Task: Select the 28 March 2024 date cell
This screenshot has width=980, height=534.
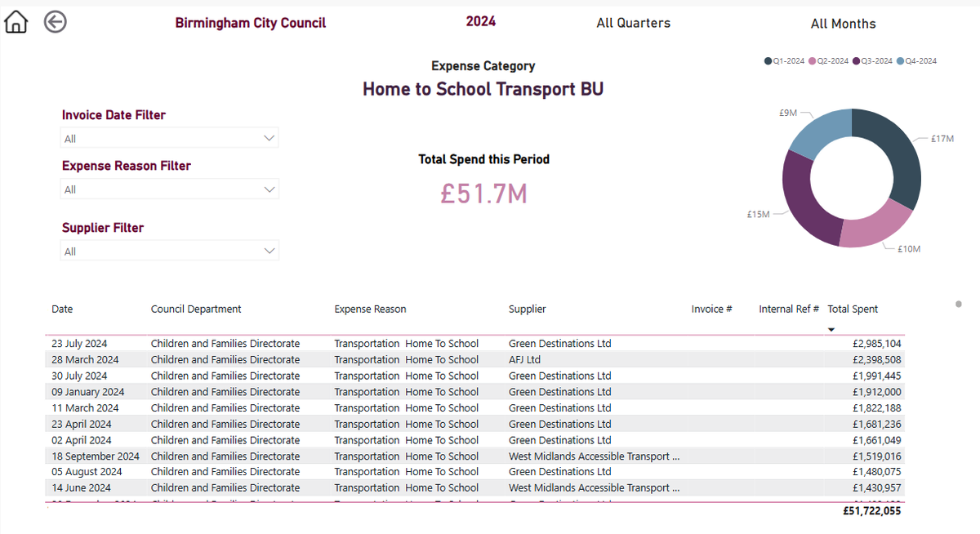Action: tap(85, 360)
